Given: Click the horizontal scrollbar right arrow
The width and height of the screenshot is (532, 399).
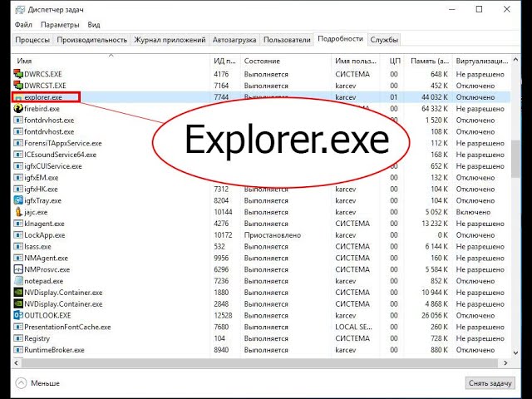Looking at the screenshot, I should (505, 362).
